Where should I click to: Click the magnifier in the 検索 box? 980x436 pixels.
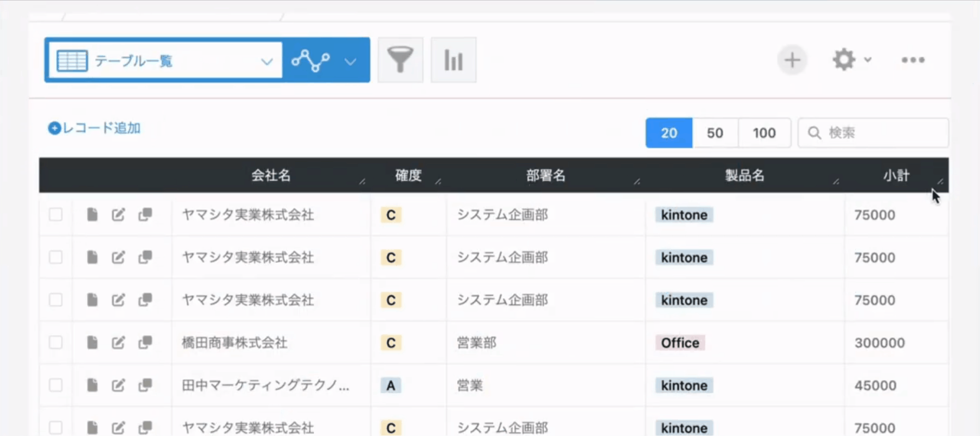click(x=814, y=133)
